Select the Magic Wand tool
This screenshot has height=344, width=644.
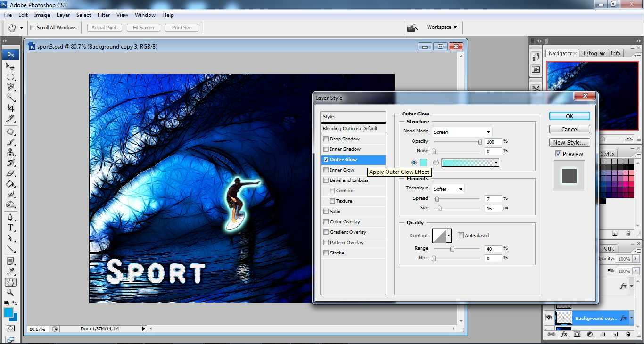pos(10,98)
